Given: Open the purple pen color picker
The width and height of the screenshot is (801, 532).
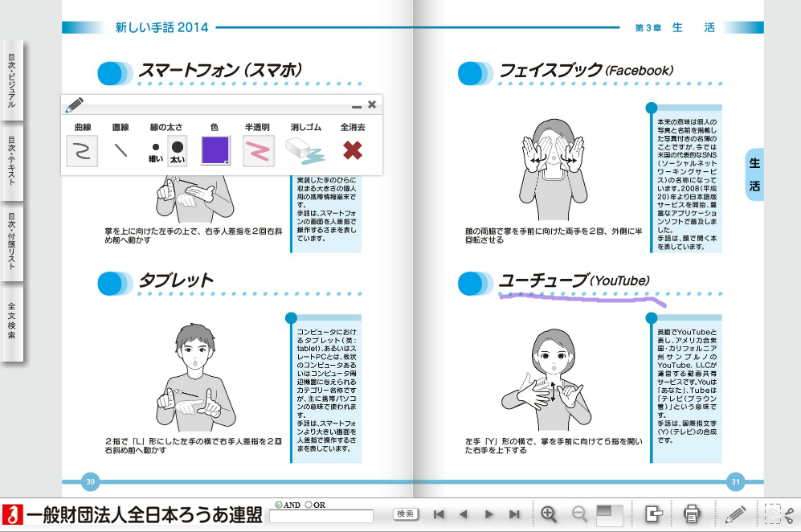Looking at the screenshot, I should pyautogui.click(x=215, y=150).
